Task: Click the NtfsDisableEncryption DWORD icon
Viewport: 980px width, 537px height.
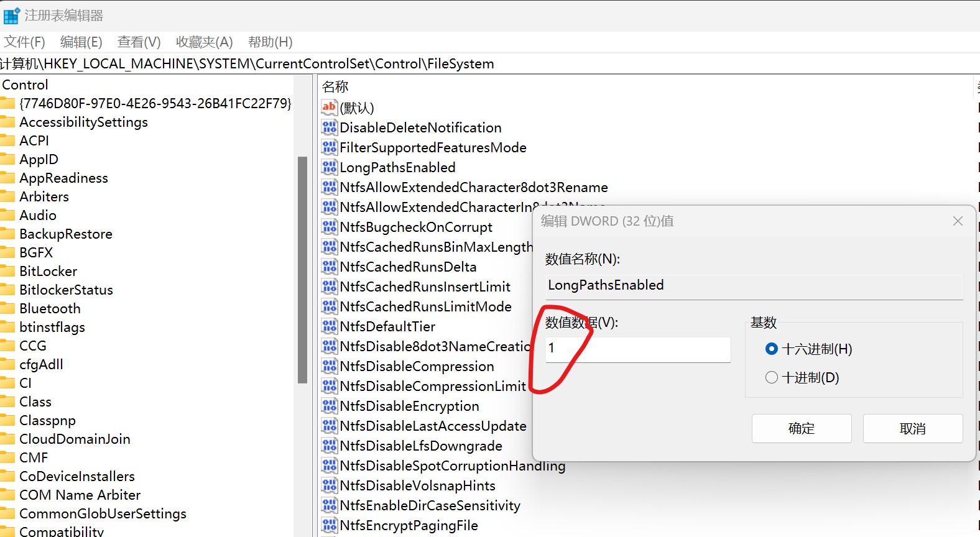Action: 329,406
